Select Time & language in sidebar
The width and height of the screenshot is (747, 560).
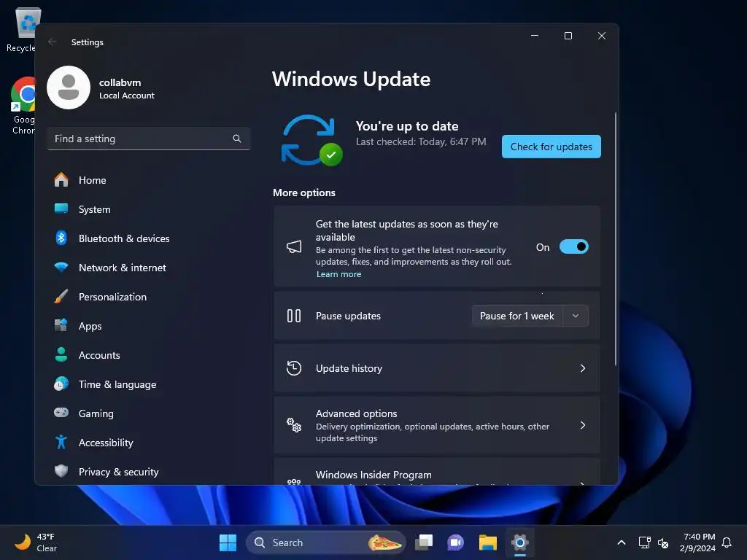(x=149, y=384)
